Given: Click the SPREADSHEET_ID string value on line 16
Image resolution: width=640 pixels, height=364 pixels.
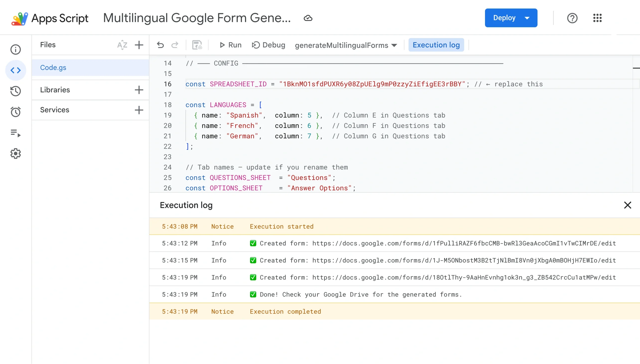Looking at the screenshot, I should pos(372,84).
